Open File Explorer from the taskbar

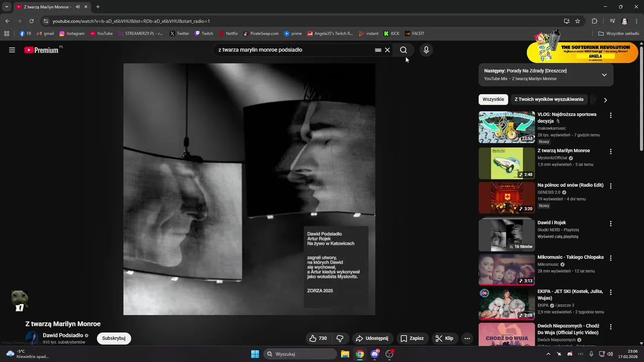point(345,354)
